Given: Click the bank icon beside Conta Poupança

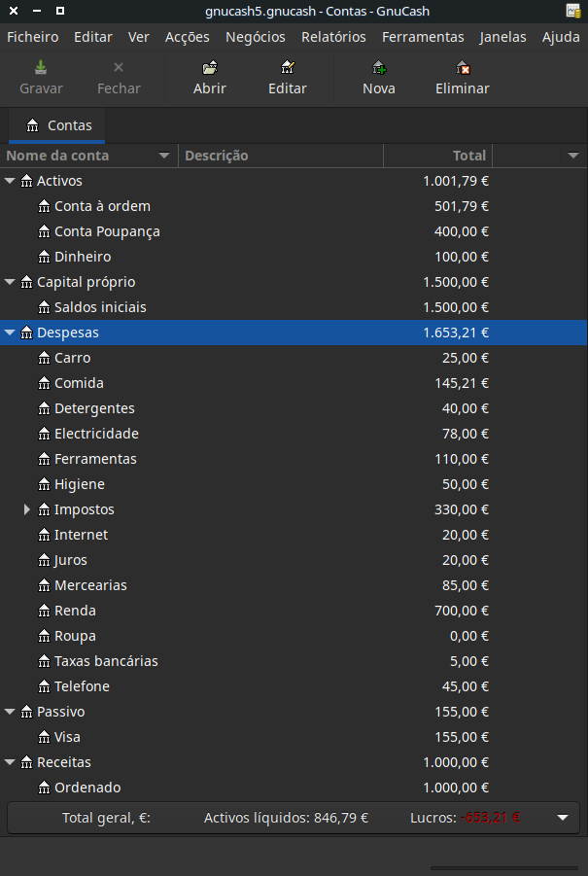Looking at the screenshot, I should (44, 231).
